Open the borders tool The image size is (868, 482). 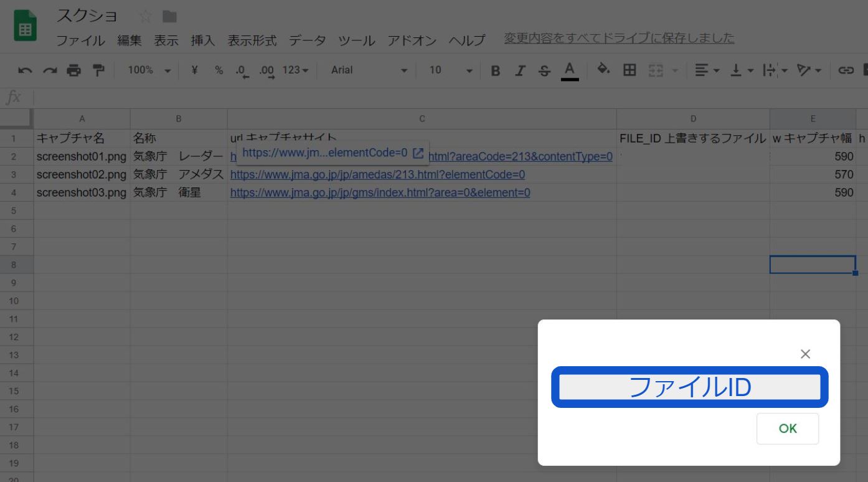(x=630, y=70)
